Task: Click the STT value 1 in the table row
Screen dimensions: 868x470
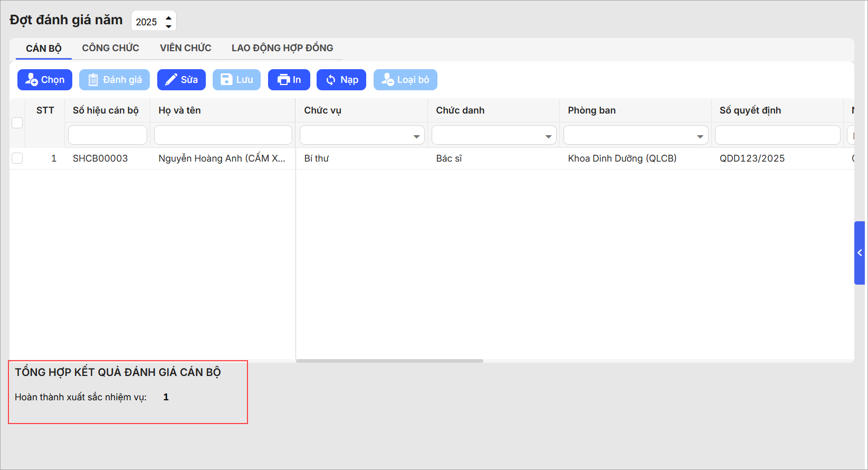Action: point(54,158)
